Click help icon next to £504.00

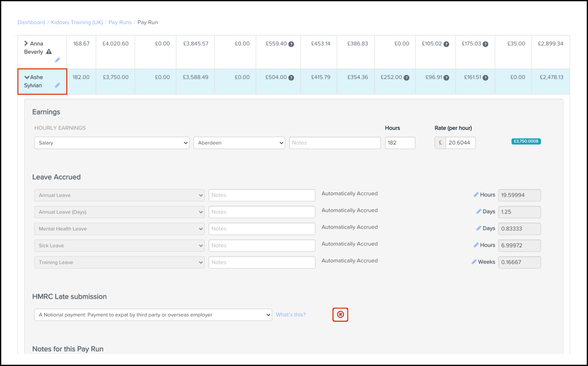(x=292, y=78)
